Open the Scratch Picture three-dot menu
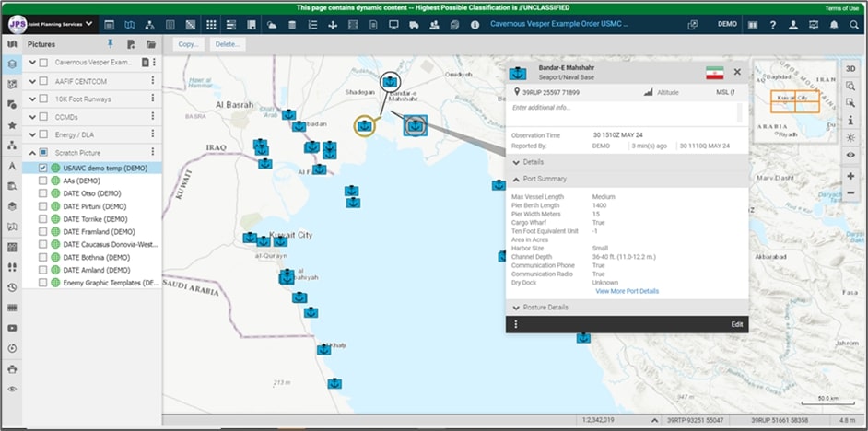 153,152
